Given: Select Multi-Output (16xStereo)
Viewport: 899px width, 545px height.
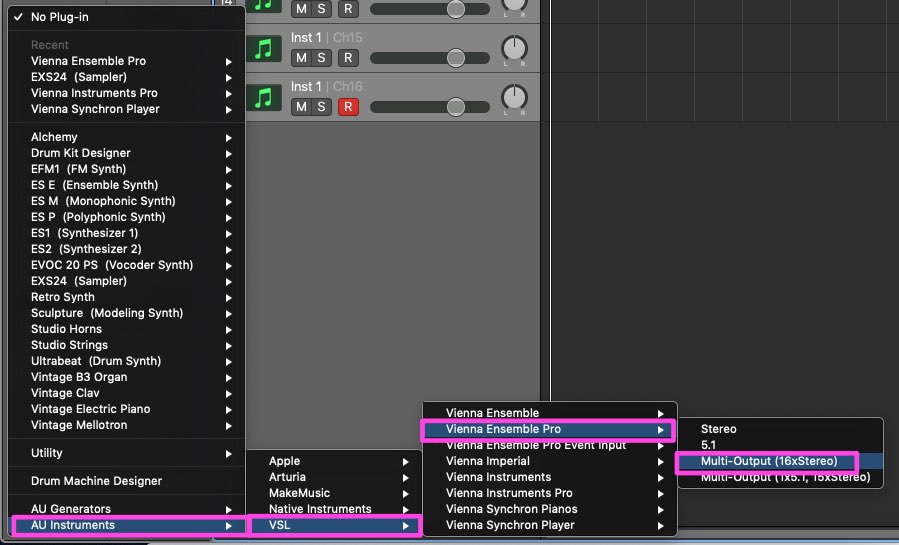Looking at the screenshot, I should click(x=780, y=461).
